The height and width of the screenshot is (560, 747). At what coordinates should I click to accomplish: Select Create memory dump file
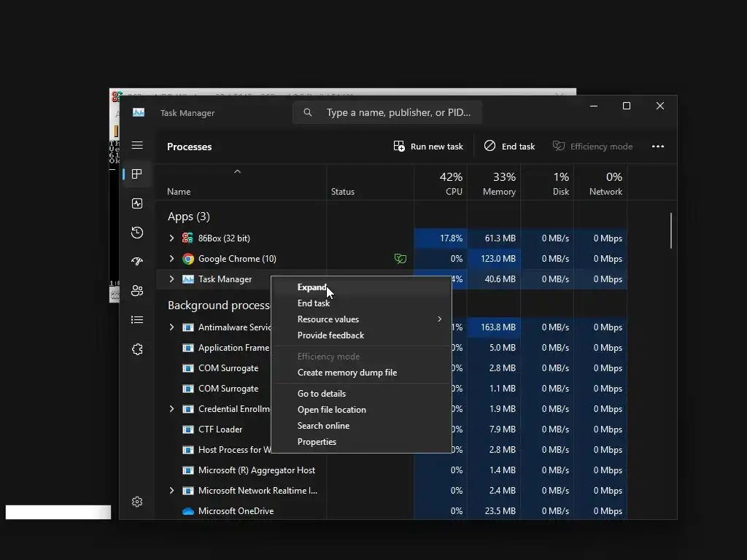(361, 373)
